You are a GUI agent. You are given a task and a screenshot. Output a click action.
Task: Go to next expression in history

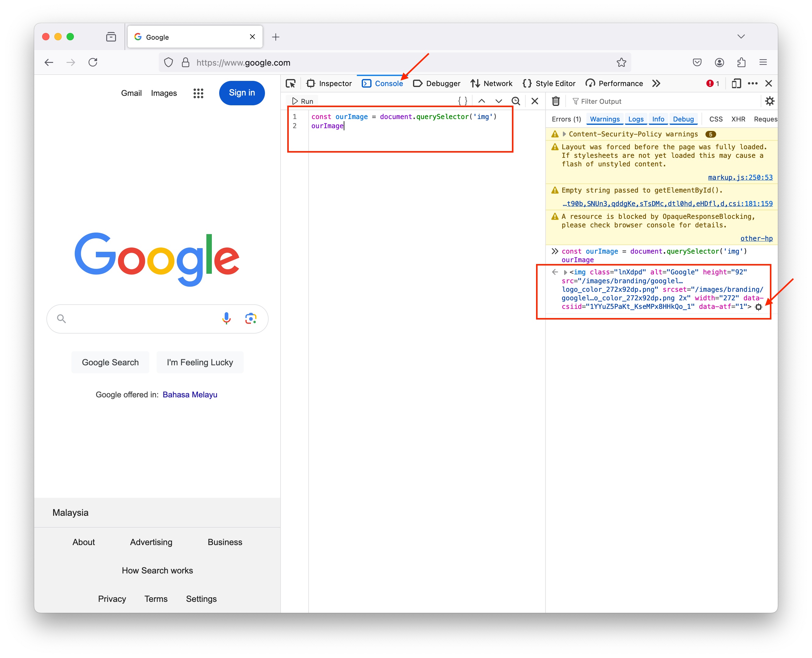[498, 101]
